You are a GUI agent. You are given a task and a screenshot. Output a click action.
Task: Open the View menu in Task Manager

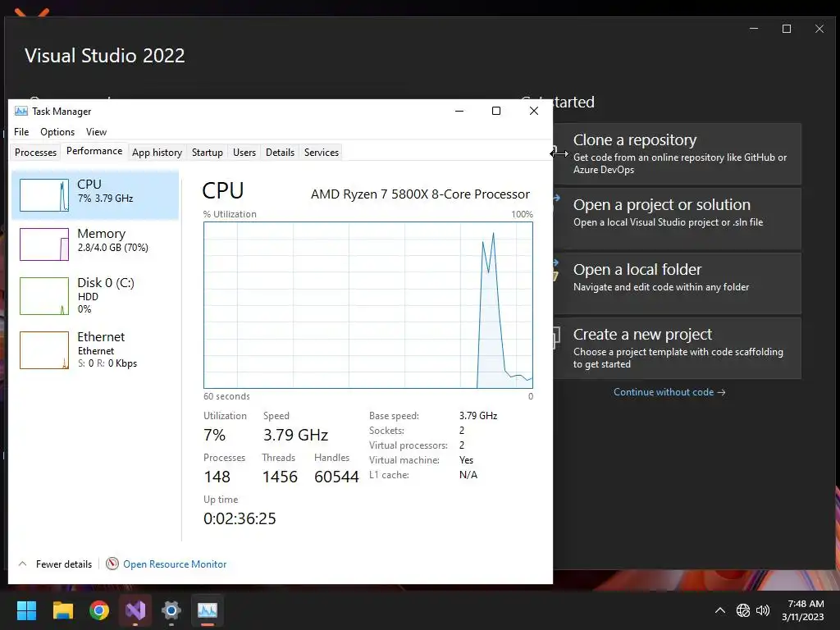click(97, 132)
